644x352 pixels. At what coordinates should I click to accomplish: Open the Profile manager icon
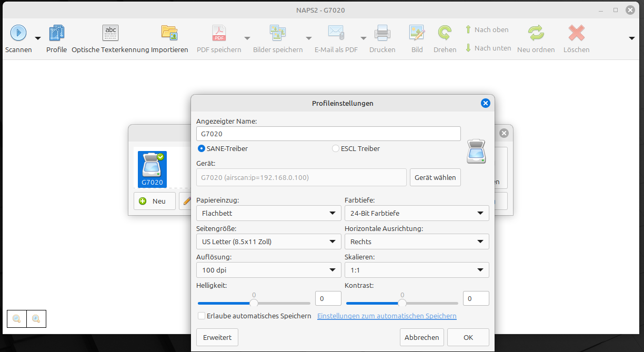point(56,33)
